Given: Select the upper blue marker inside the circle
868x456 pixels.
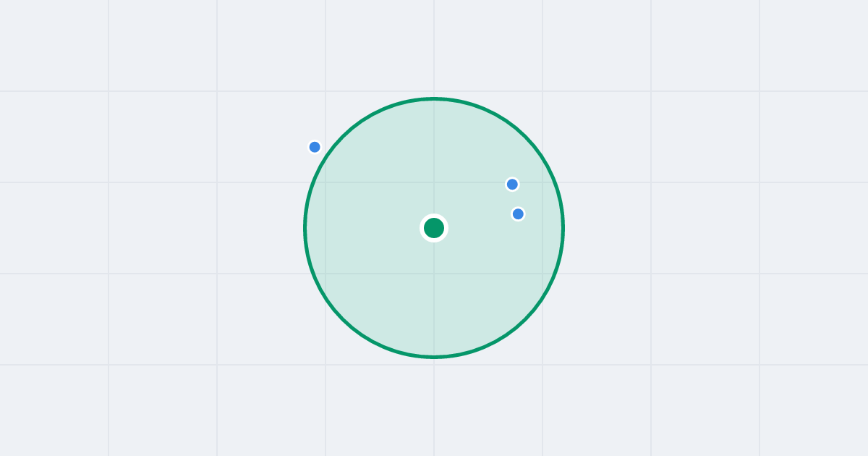Looking at the screenshot, I should (x=512, y=185).
